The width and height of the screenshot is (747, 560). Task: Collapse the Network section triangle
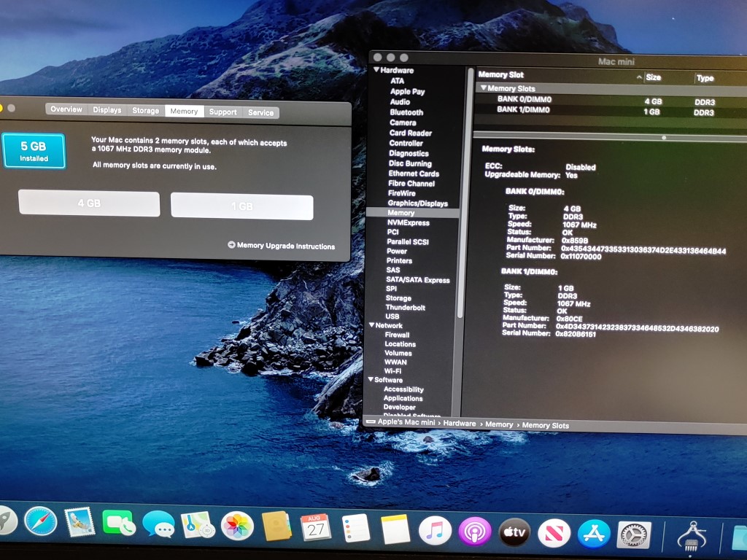[x=371, y=325]
